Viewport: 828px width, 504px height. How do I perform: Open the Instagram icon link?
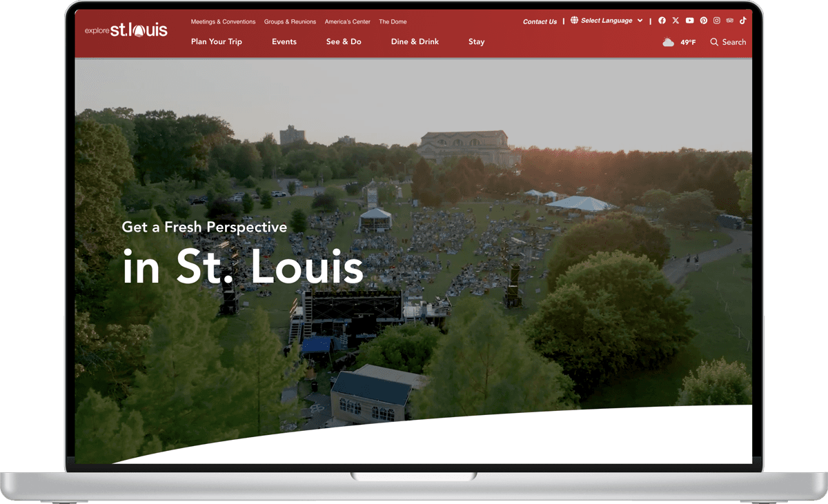point(717,21)
